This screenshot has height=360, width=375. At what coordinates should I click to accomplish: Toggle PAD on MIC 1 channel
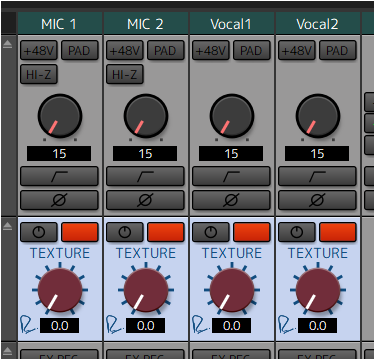(80, 50)
